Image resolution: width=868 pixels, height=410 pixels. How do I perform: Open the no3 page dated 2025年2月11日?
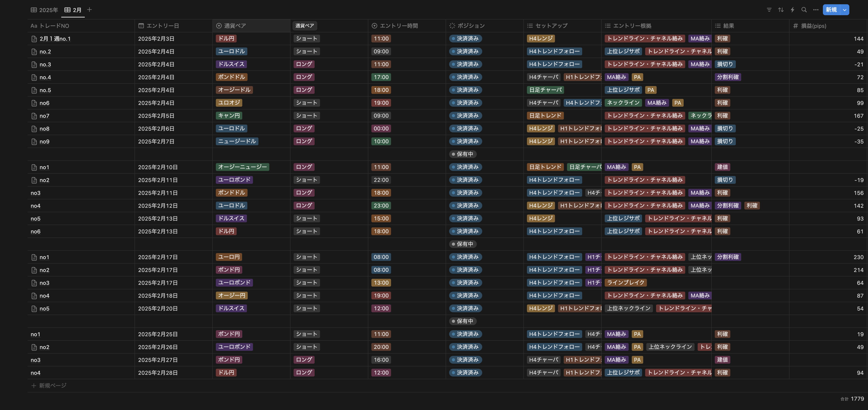35,193
